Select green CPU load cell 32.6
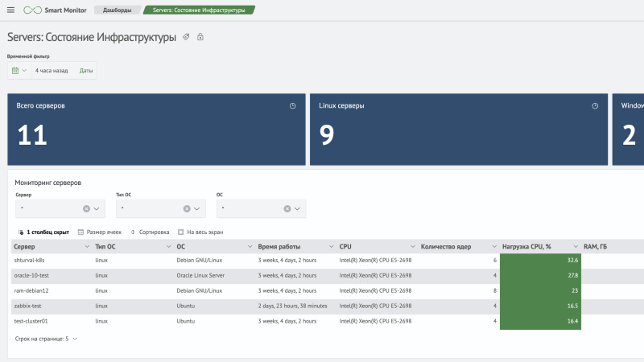The height and width of the screenshot is (362, 644). tap(540, 260)
